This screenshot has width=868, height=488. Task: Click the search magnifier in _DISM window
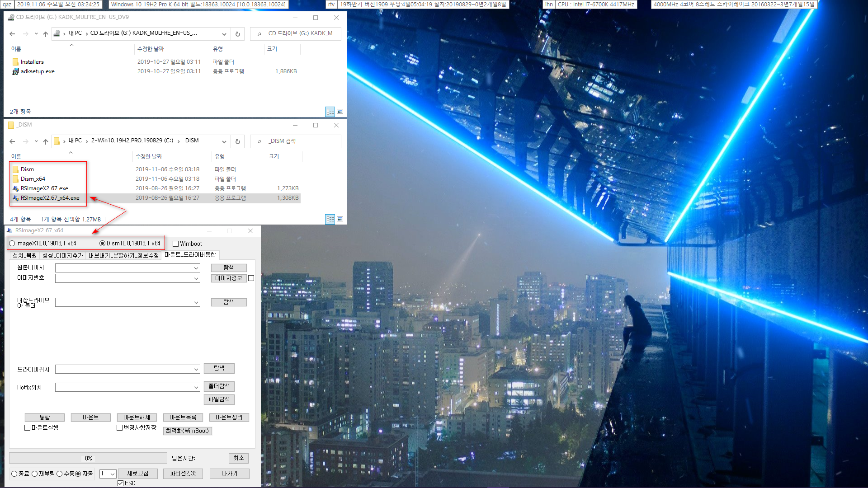click(259, 141)
